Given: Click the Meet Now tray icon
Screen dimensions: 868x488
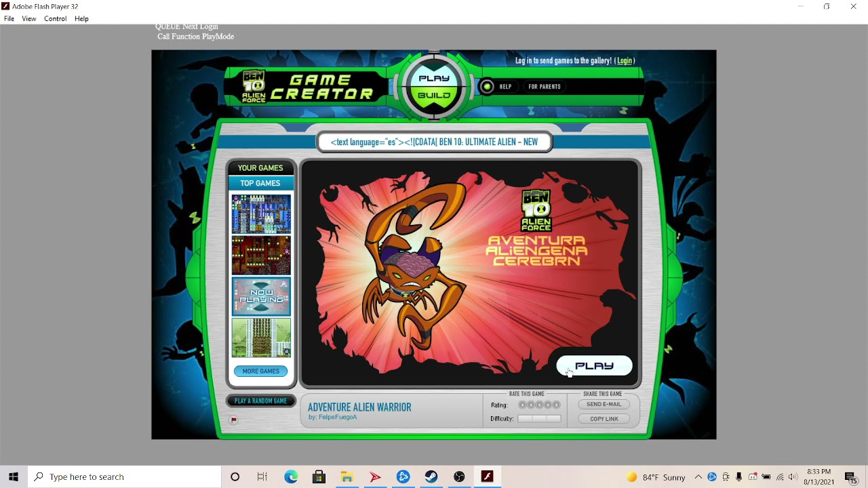Looking at the screenshot, I should point(726,477).
